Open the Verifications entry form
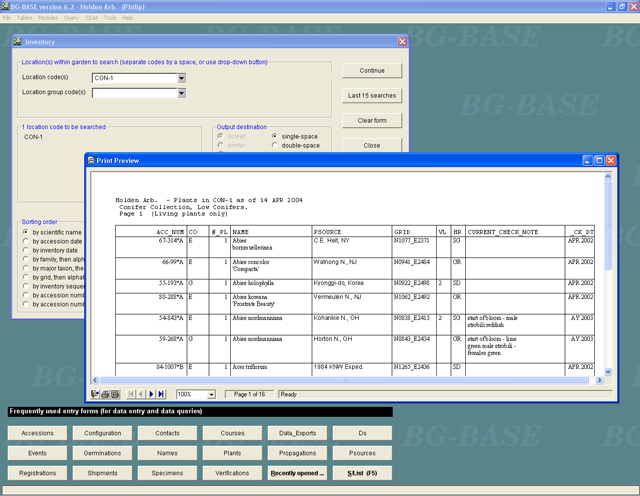The height and width of the screenshot is (496, 640). point(232,473)
